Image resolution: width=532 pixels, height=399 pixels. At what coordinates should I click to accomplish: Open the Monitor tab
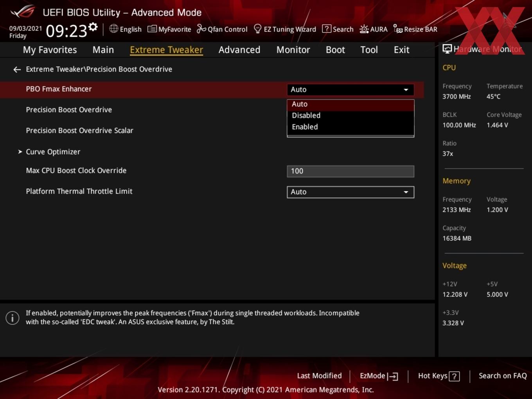(x=293, y=50)
